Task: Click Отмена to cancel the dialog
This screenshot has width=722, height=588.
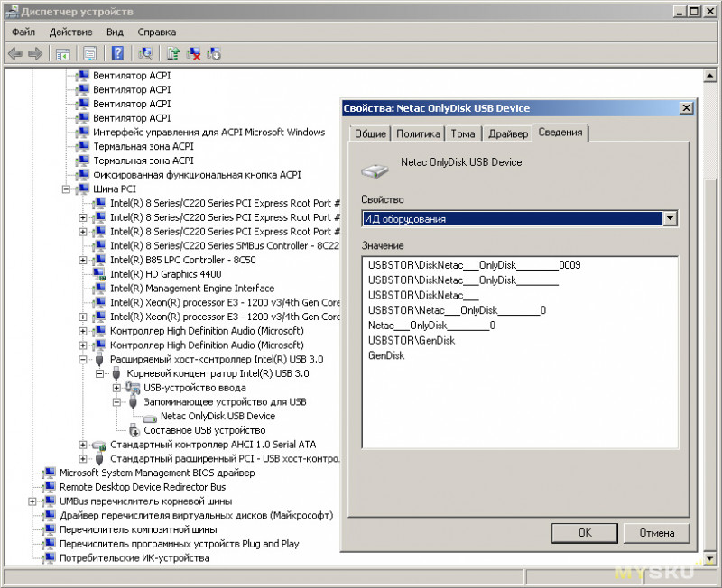Action: 657,533
